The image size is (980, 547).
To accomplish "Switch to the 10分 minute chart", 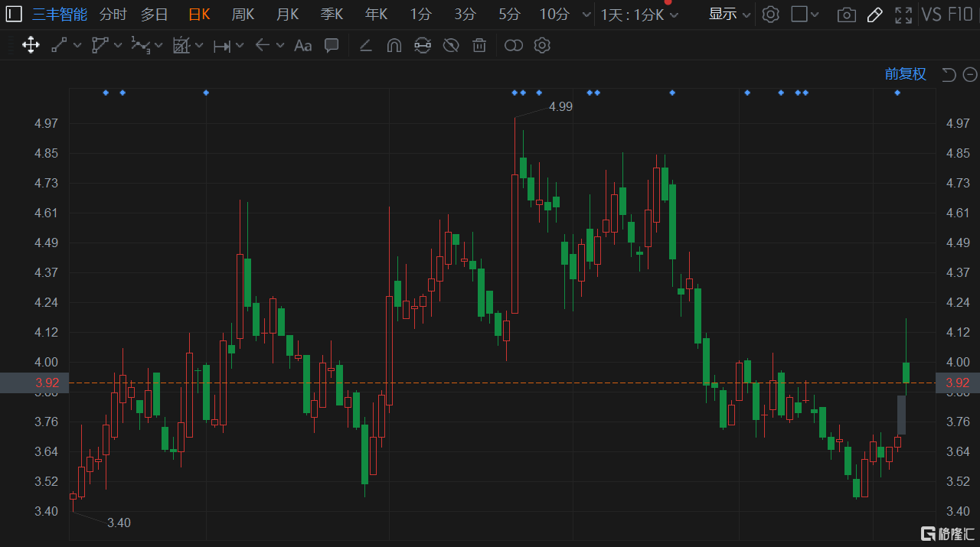I will click(x=554, y=14).
